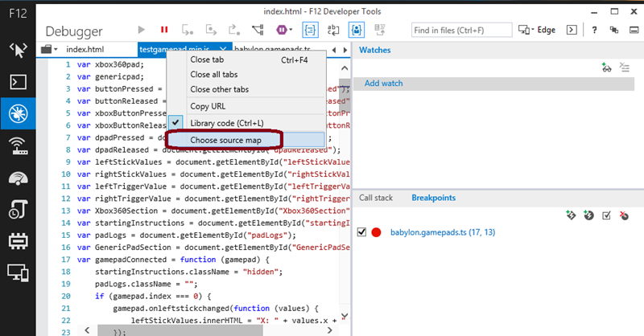This screenshot has height=336, width=644.
Task: Open the Edge document mode dropdown
Action: click(537, 30)
